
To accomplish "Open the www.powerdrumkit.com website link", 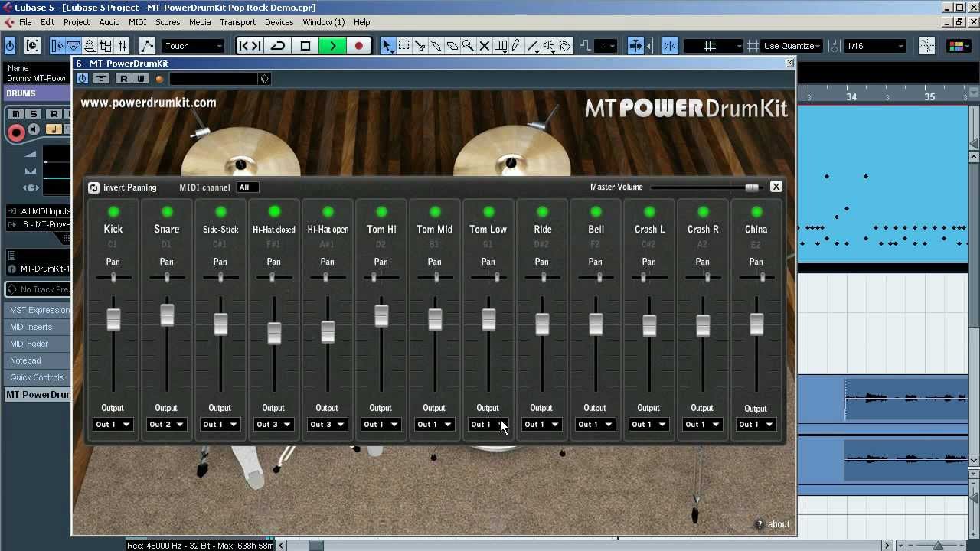I will tap(149, 103).
